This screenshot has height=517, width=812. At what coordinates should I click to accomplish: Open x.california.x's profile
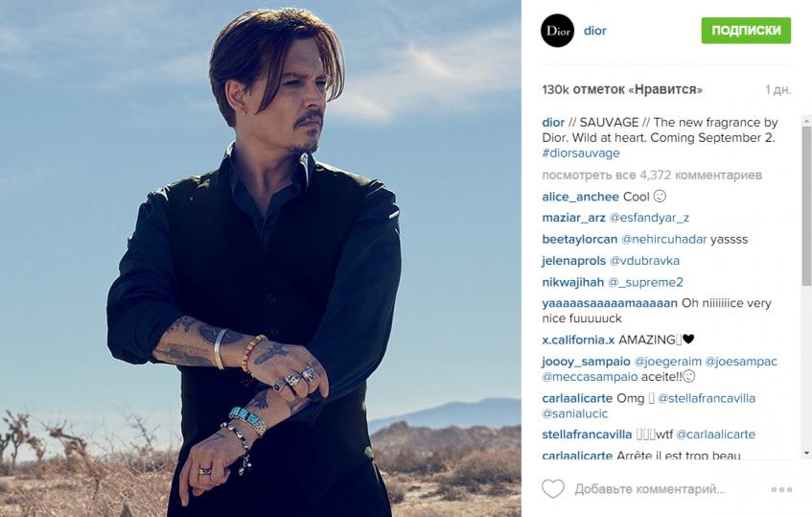coord(578,340)
